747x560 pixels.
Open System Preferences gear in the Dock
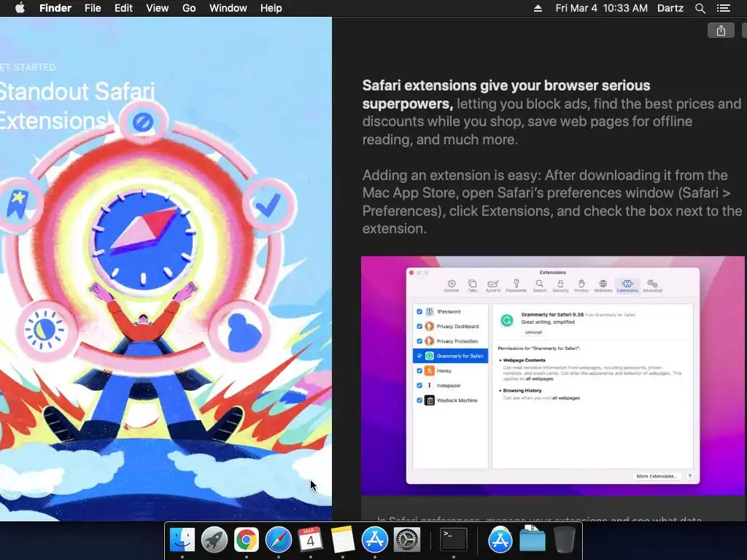407,540
